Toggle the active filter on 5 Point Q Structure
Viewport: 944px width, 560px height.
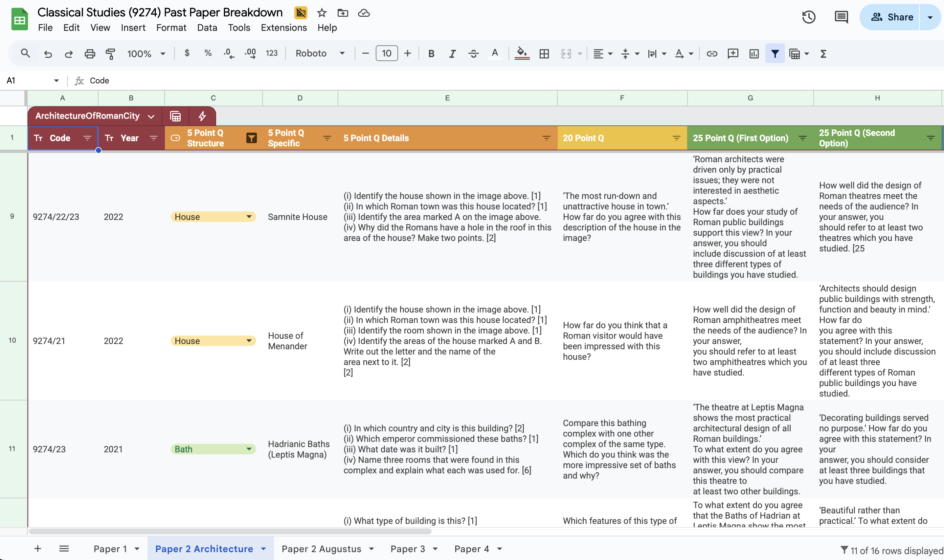click(252, 138)
